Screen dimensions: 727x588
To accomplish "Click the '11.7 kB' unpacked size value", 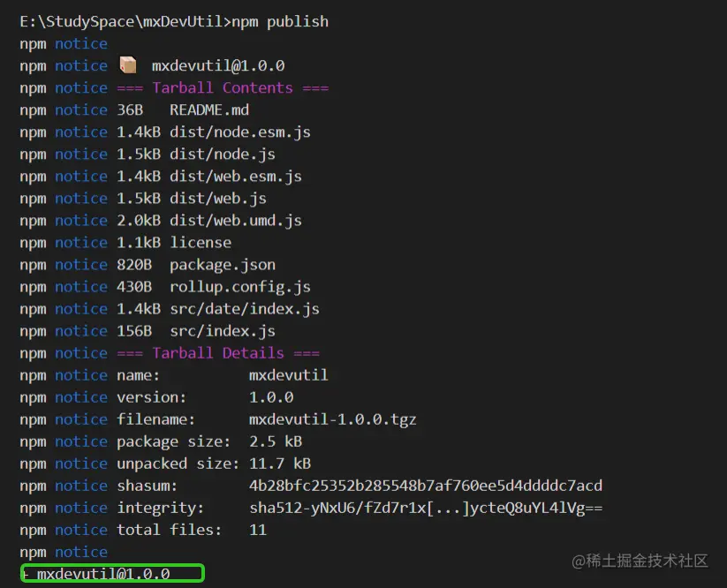I will click(280, 464).
